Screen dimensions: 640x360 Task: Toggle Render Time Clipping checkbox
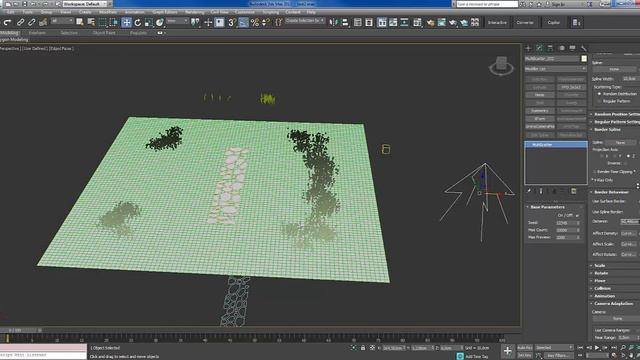point(594,171)
